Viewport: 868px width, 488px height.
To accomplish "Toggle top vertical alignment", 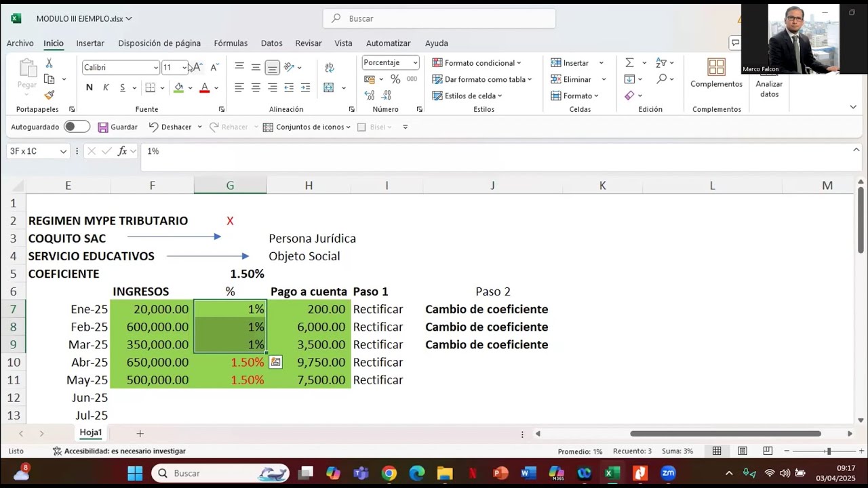I will (x=239, y=67).
